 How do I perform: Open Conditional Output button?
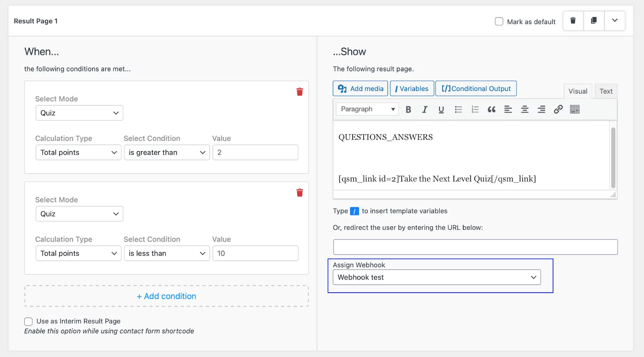tap(476, 88)
